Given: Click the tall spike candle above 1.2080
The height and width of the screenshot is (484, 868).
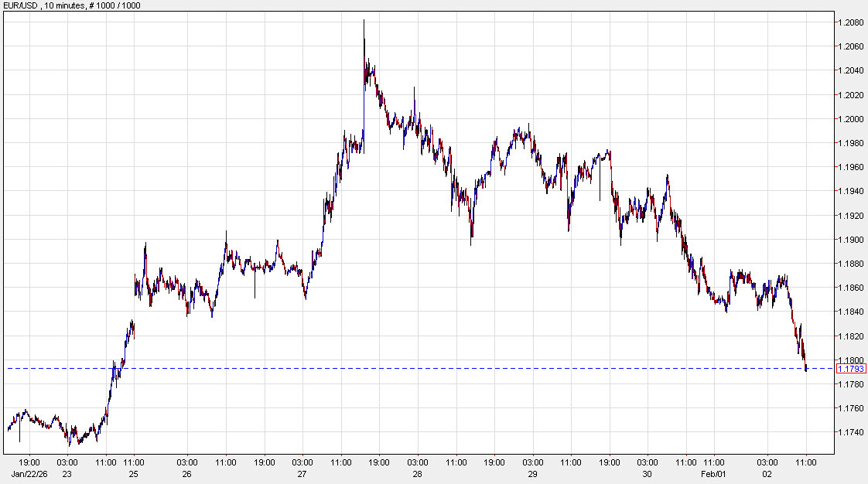Looking at the screenshot, I should 364,35.
